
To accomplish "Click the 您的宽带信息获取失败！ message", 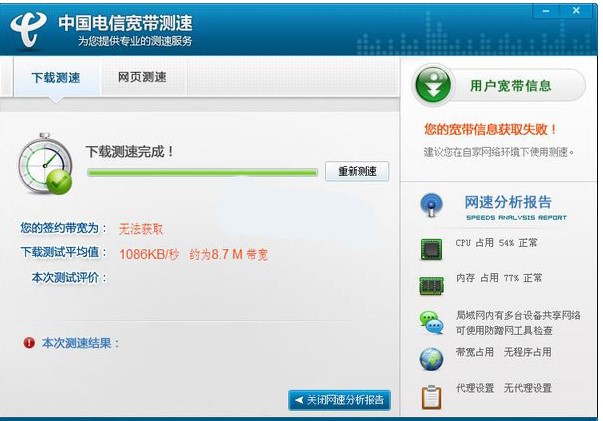I will (x=491, y=130).
